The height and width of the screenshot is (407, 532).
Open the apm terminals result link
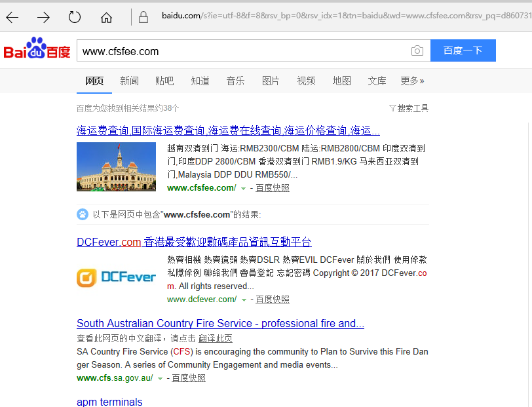(109, 402)
